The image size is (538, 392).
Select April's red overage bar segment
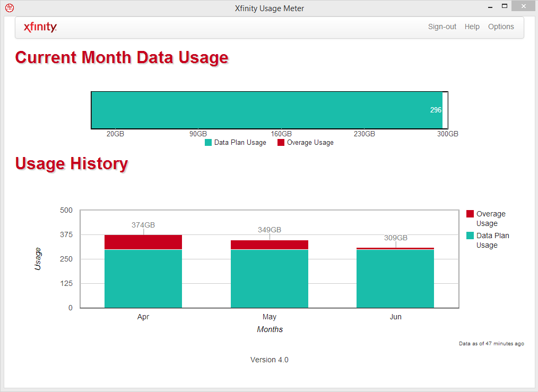coord(143,242)
